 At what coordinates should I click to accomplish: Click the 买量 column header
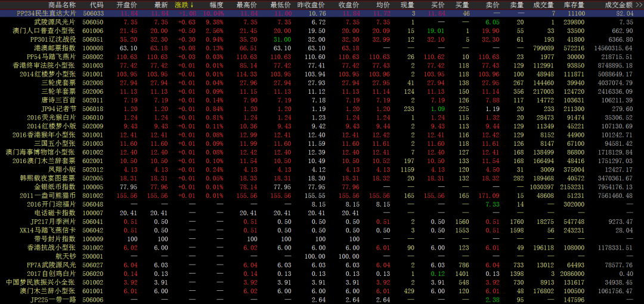point(463,5)
